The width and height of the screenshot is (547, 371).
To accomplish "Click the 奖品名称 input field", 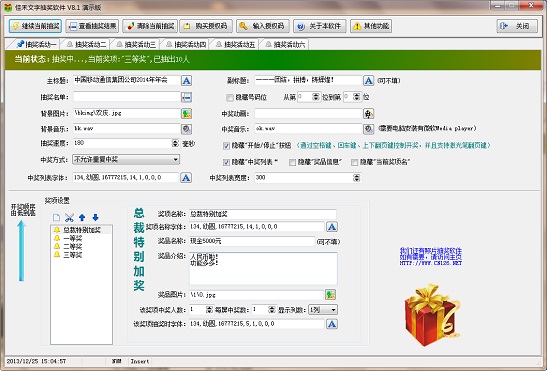I will [x=252, y=241].
